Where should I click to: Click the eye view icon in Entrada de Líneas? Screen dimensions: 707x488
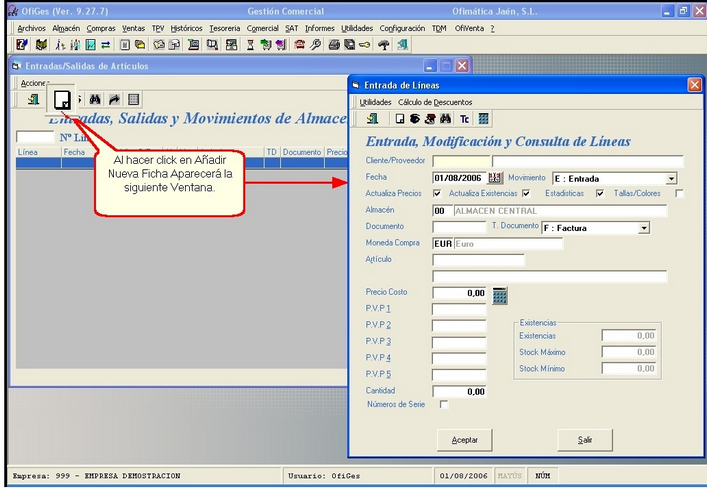coord(415,119)
